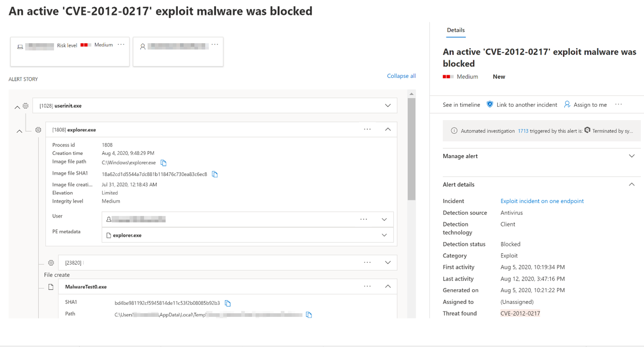
Task: Open the gear icon next to process [23820]
Action: click(51, 262)
